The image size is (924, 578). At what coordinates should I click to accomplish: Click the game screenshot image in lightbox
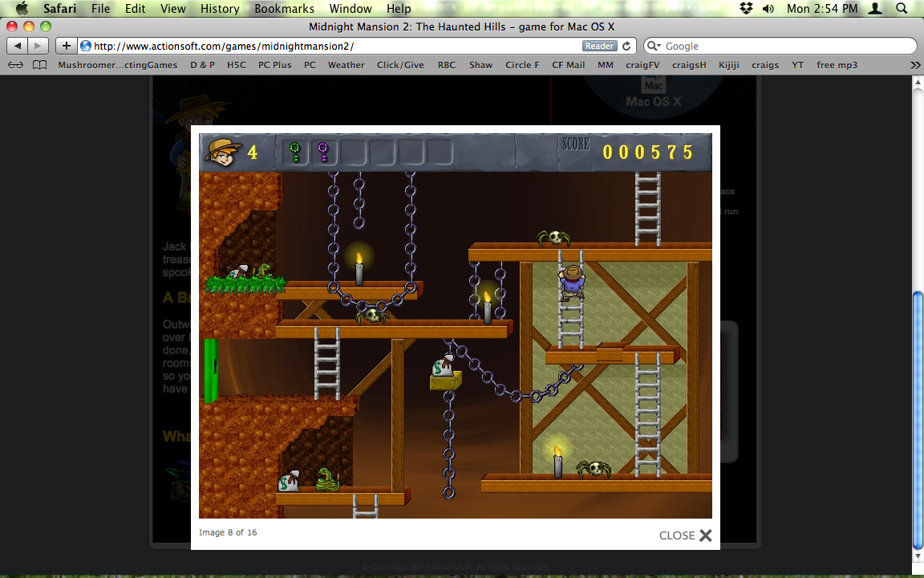tap(455, 325)
